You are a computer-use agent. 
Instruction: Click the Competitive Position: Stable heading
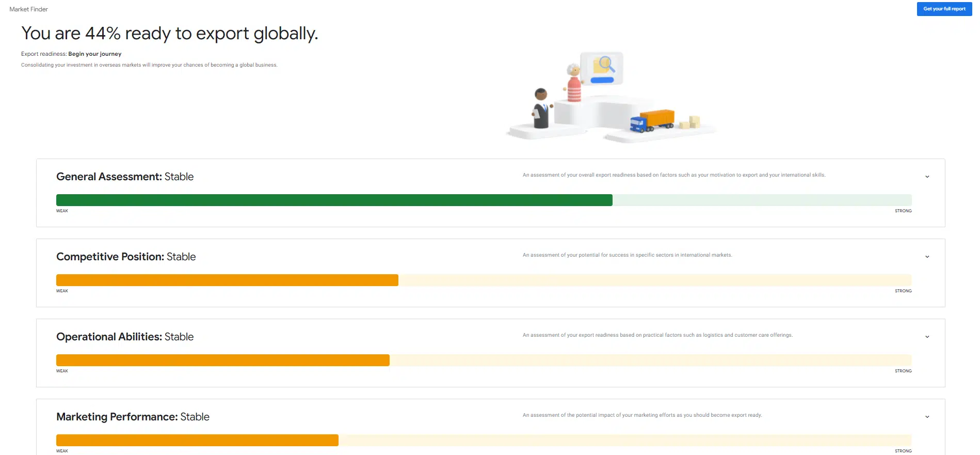point(126,257)
